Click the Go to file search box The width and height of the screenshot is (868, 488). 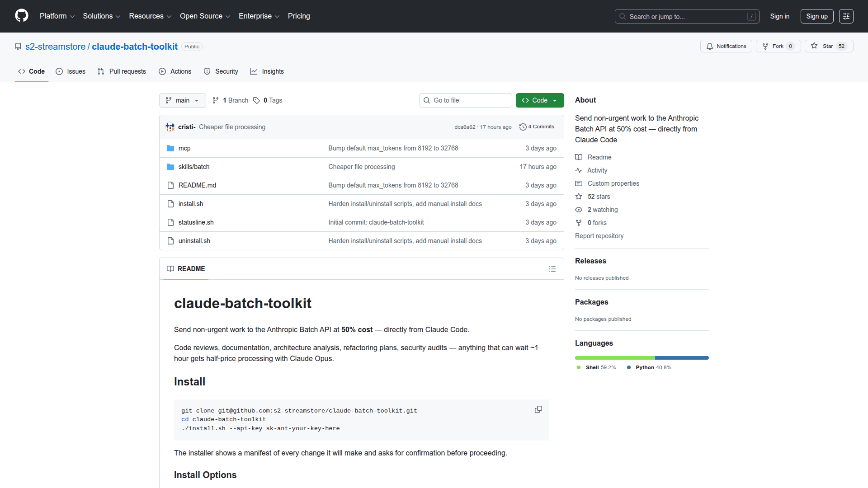click(465, 100)
